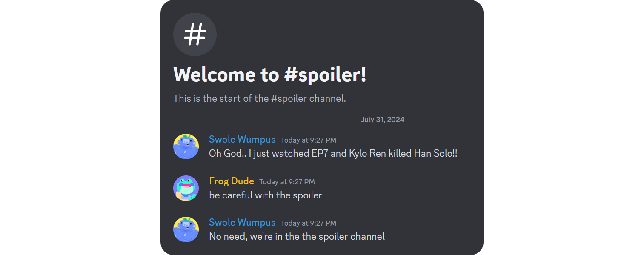Click the 'be careful with the spoiler' message
The image size is (644, 255).
click(x=265, y=195)
